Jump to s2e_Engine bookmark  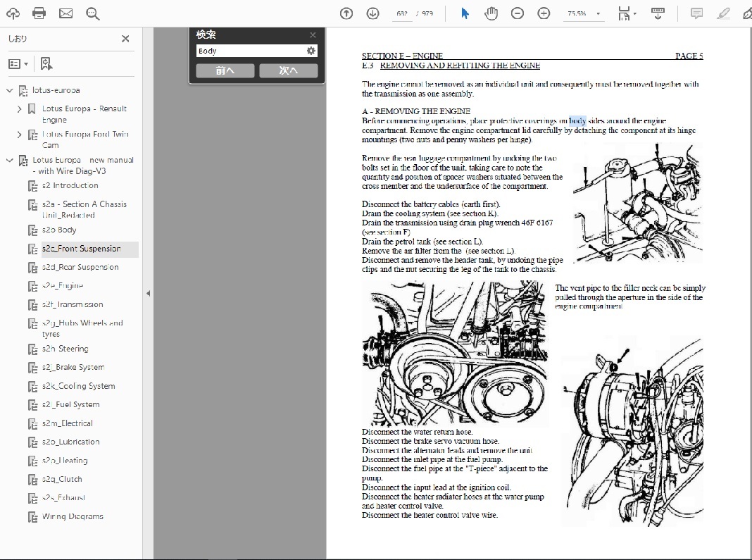pyautogui.click(x=63, y=286)
